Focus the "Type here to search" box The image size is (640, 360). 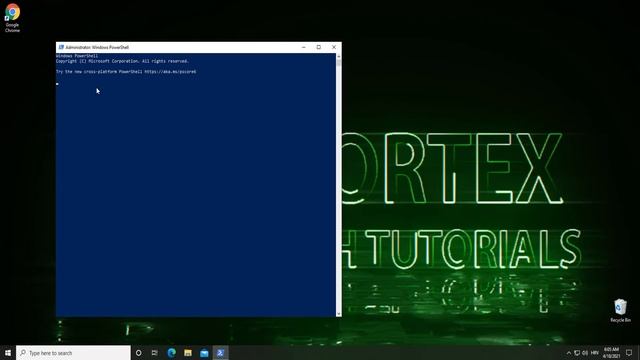(x=73, y=353)
